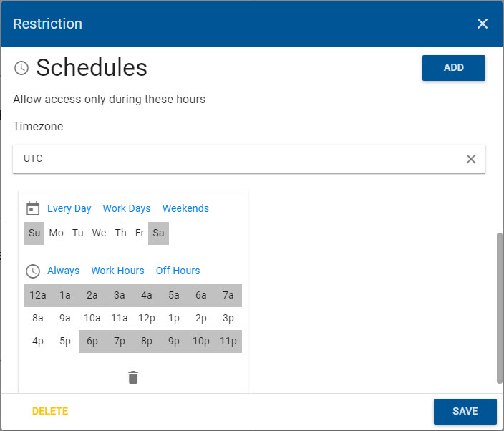The image size is (504, 431).
Task: Click the clock icon beside Always
Action: point(33,271)
